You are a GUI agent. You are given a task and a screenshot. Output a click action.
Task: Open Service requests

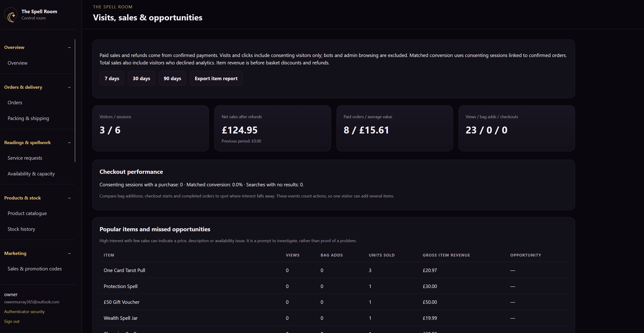(25, 158)
